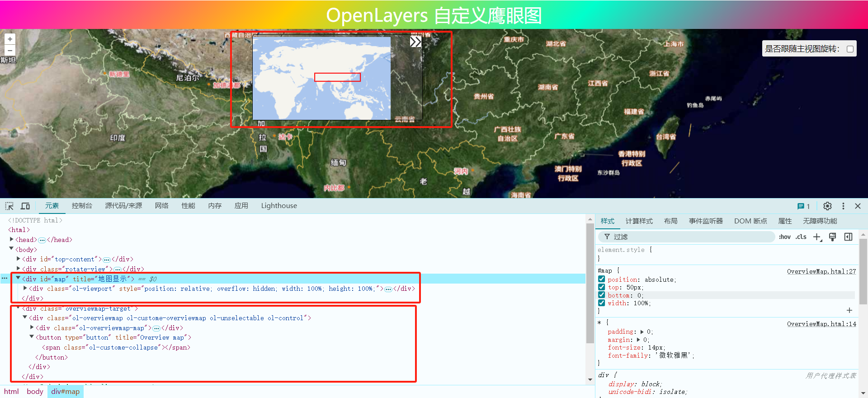
Task: Insert style rule below #map plus icon
Action: point(849,310)
